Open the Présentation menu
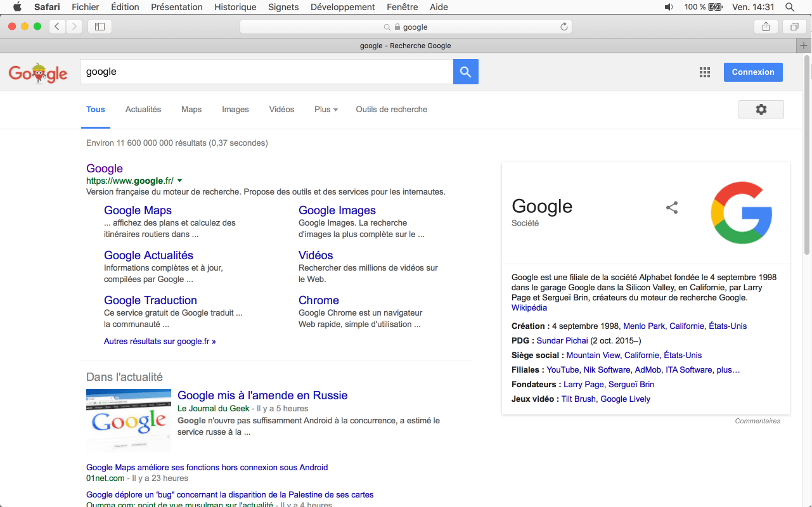Viewport: 812px width, 507px height. pos(177,7)
